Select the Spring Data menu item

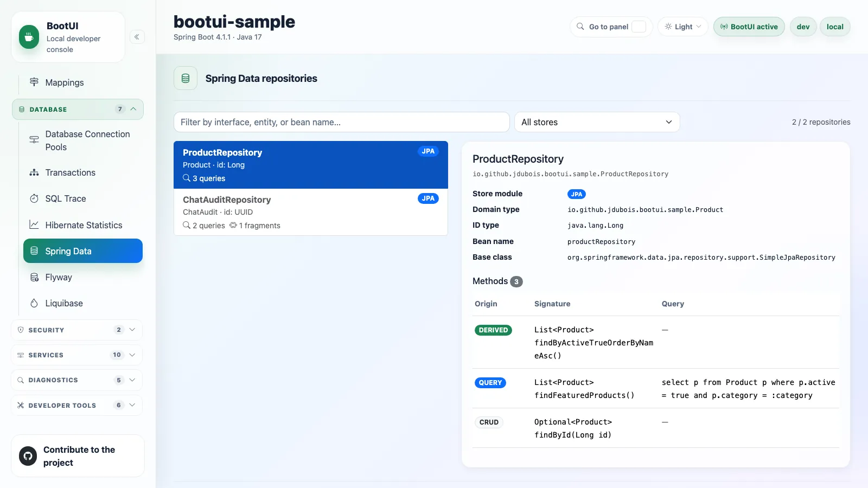coord(83,251)
